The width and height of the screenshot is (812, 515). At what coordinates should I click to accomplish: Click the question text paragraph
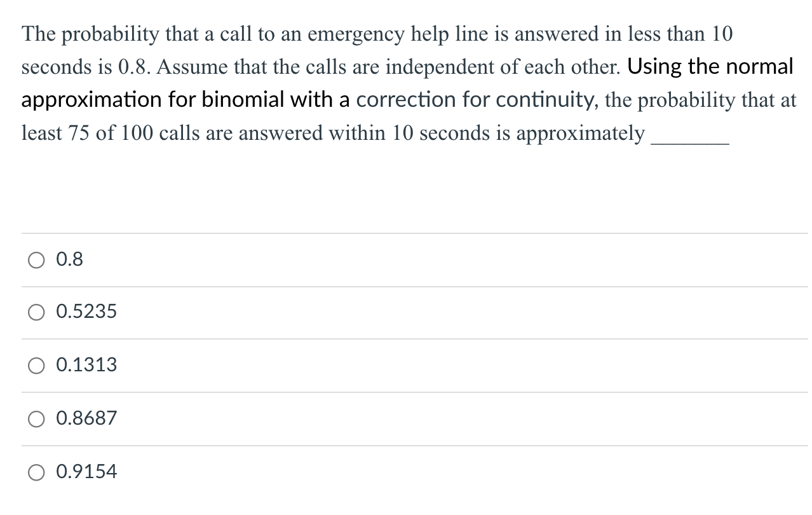click(407, 83)
